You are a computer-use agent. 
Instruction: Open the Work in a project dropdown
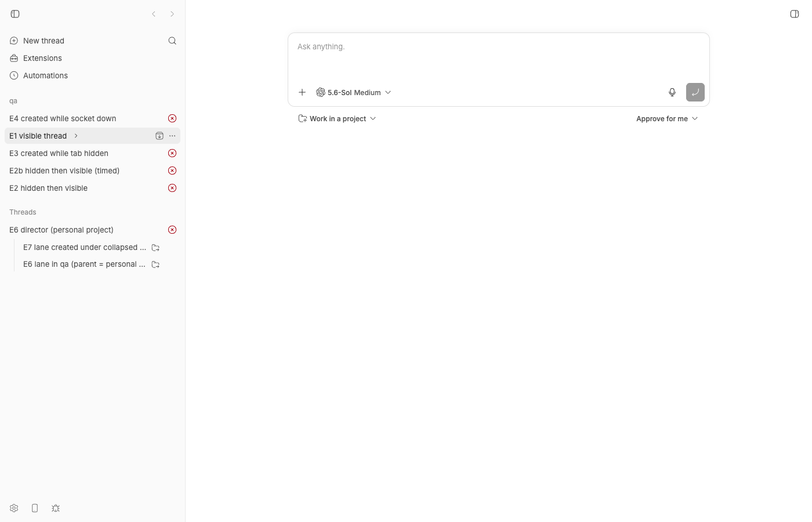click(x=337, y=118)
